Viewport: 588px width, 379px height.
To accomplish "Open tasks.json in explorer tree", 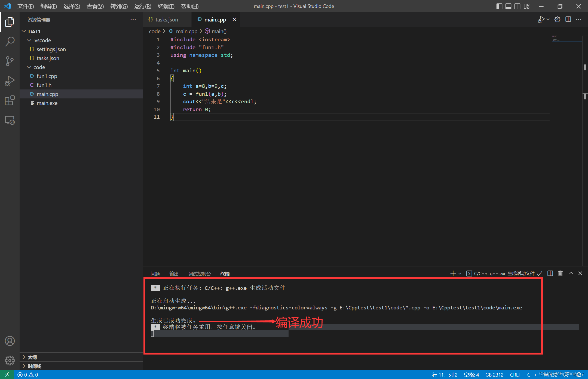I will [x=81, y=58].
